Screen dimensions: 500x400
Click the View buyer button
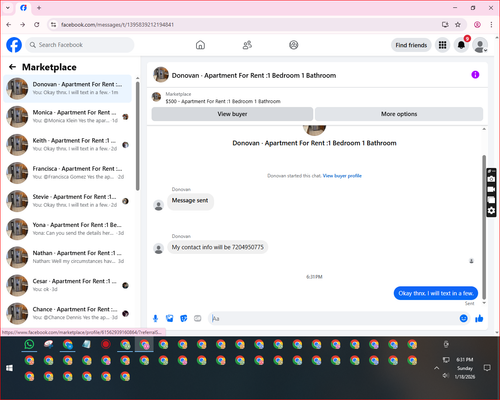[232, 114]
